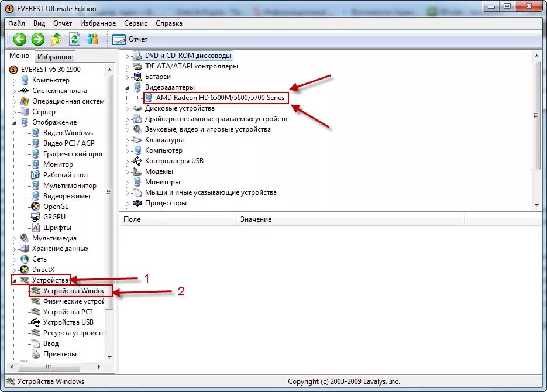Expand IDE ATA/ATAPI контроллеры category
The height and width of the screenshot is (392, 547).
[x=127, y=67]
